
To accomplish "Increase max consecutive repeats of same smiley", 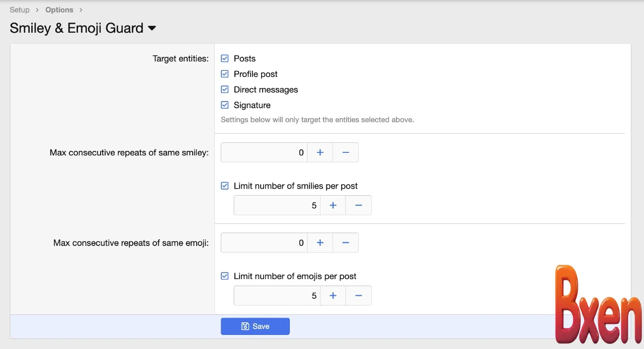I will pyautogui.click(x=320, y=152).
